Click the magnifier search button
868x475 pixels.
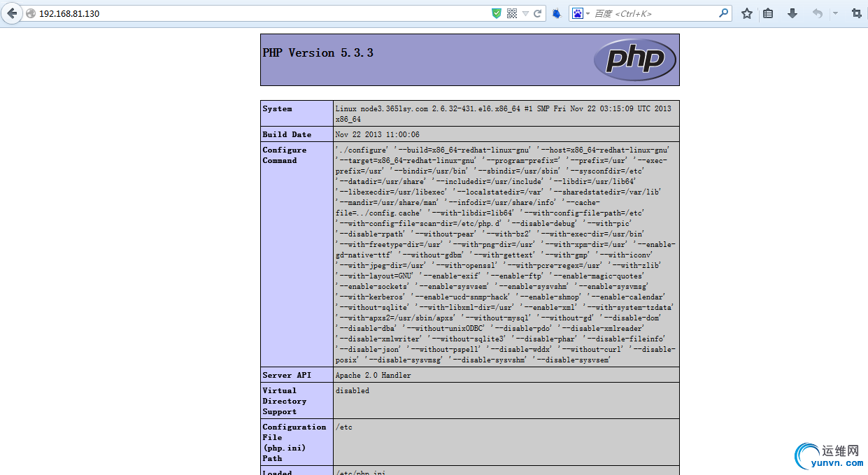point(724,13)
